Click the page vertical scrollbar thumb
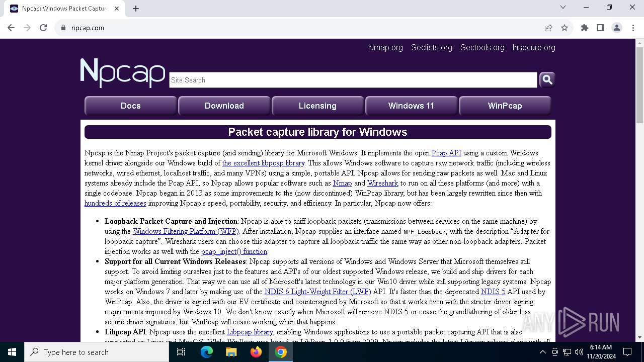644x362 pixels. coord(639,85)
